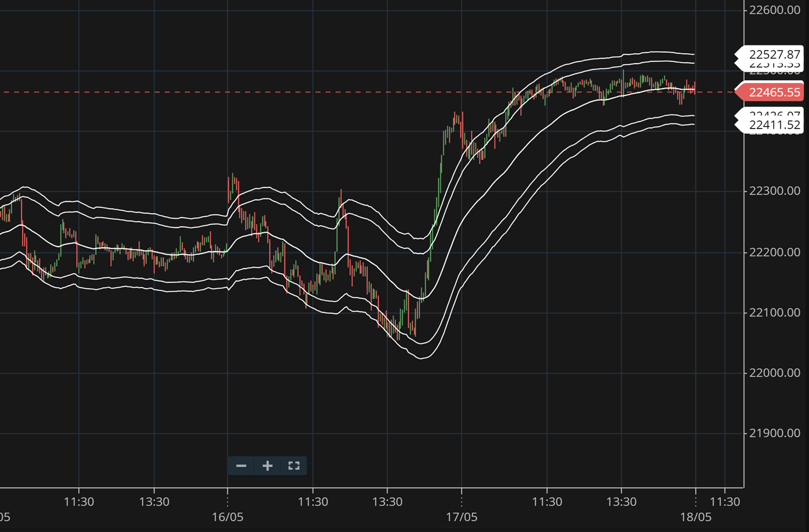The image size is (809, 532).
Task: Select the 17/05 date marker
Action: tap(462, 517)
